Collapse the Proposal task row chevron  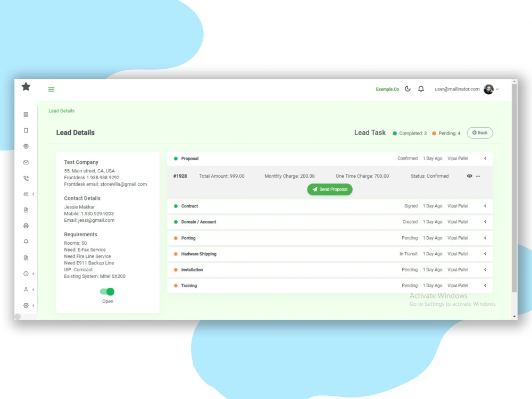(x=485, y=159)
